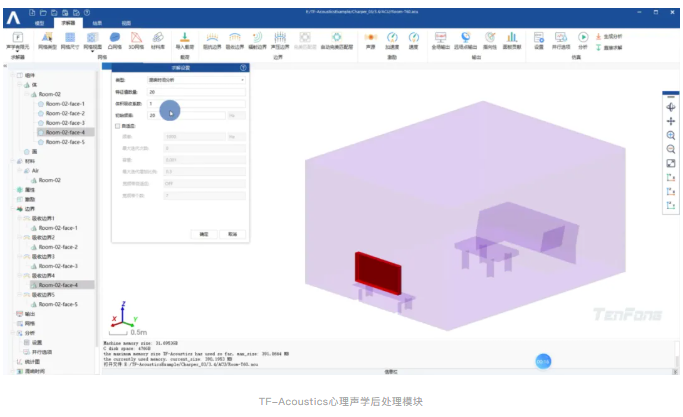Select Room-02-face-3 under 吸收边界3

[58, 266]
